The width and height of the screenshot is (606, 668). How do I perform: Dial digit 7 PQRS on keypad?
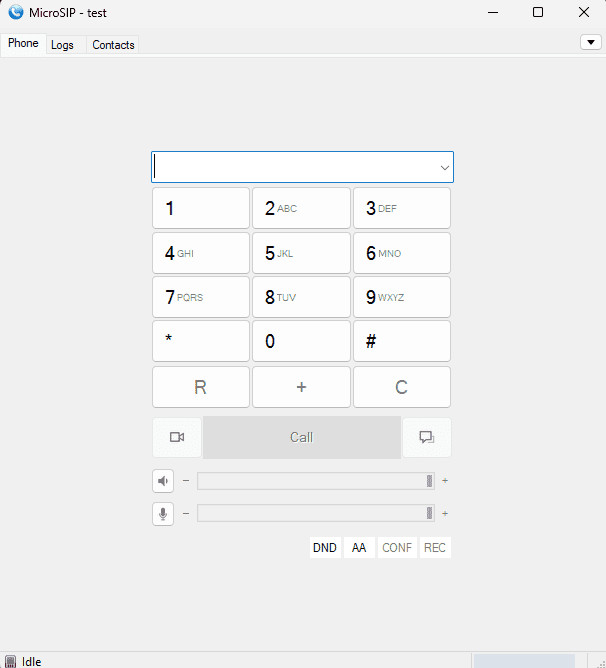201,297
